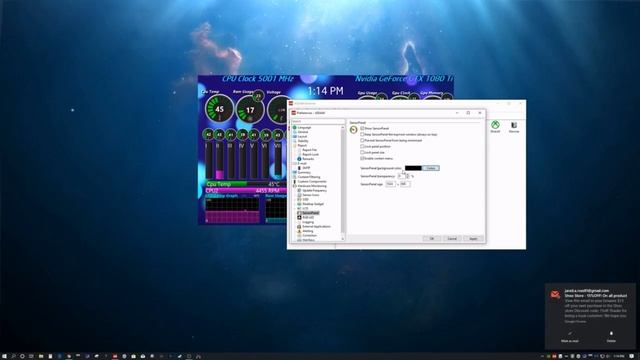Click OK in Preferences dialog
The height and width of the screenshot is (360, 640).
tap(431, 238)
